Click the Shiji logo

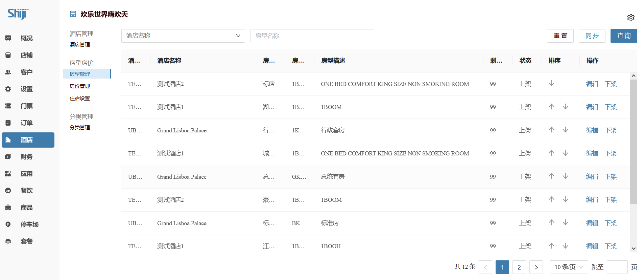(x=18, y=14)
